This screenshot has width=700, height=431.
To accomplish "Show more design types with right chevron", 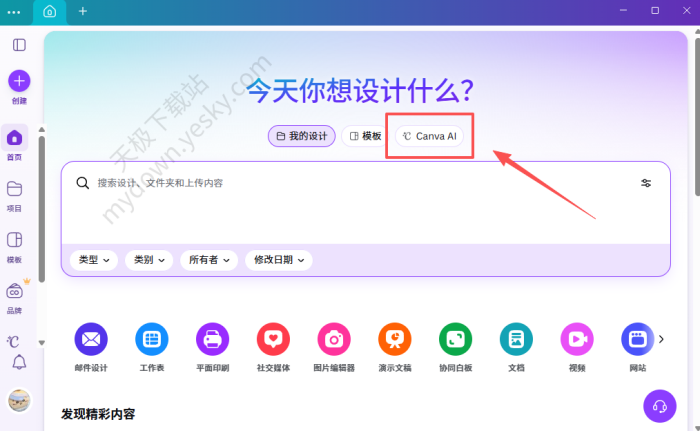I will point(661,339).
